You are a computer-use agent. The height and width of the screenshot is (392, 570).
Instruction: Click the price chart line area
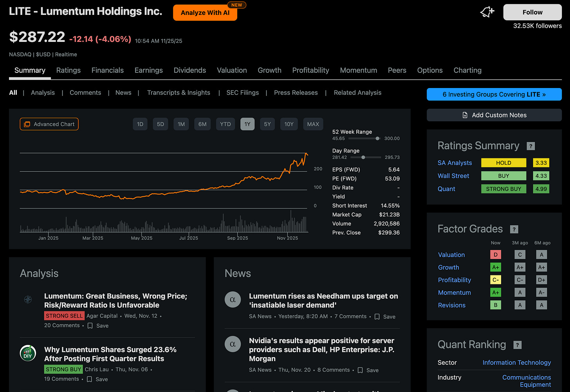tap(164, 180)
